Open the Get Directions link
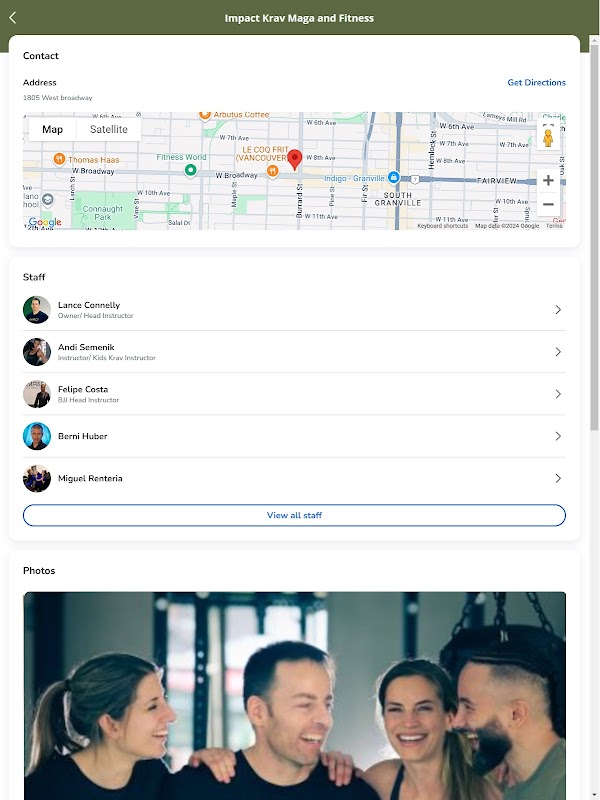 click(x=536, y=82)
